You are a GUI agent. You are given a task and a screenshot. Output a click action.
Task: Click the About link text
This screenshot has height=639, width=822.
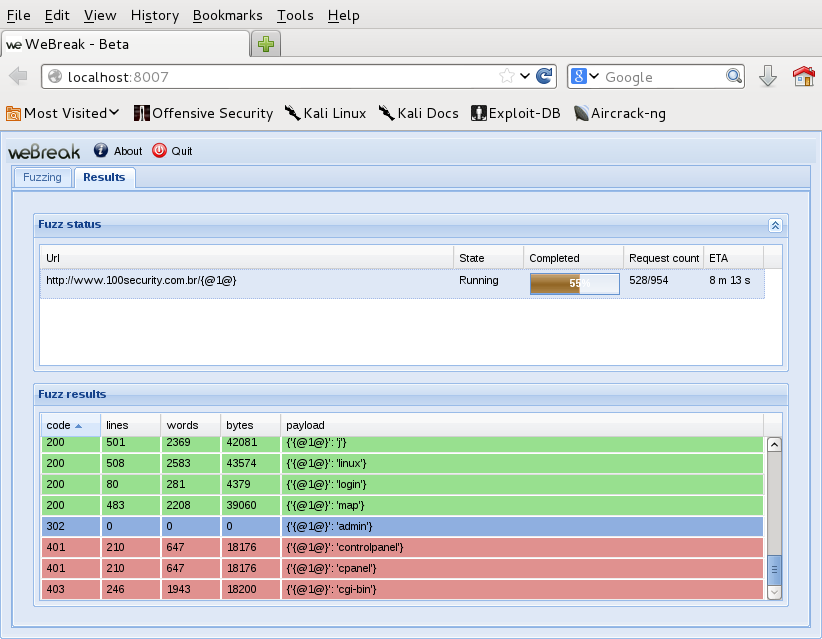click(128, 151)
